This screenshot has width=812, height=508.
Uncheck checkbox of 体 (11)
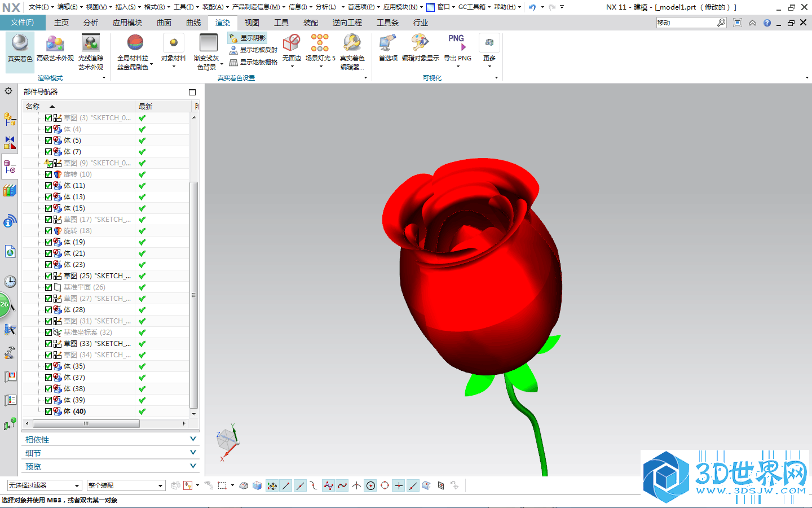pyautogui.click(x=48, y=186)
